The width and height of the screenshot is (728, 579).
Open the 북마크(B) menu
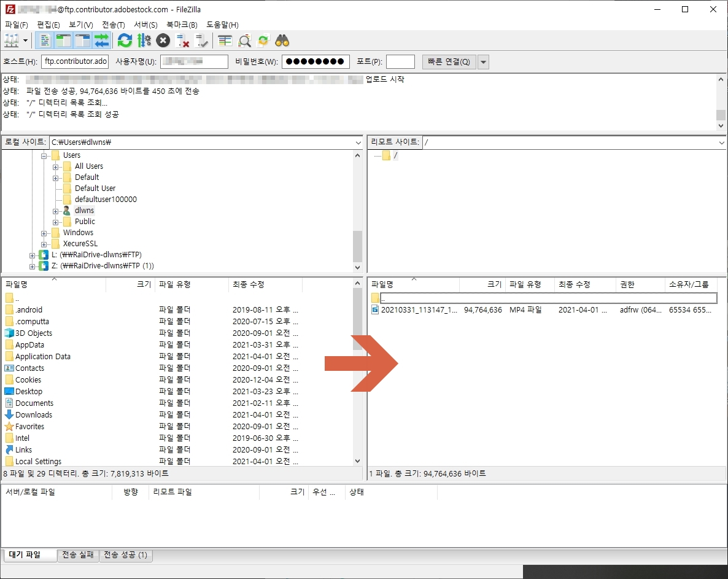point(182,25)
